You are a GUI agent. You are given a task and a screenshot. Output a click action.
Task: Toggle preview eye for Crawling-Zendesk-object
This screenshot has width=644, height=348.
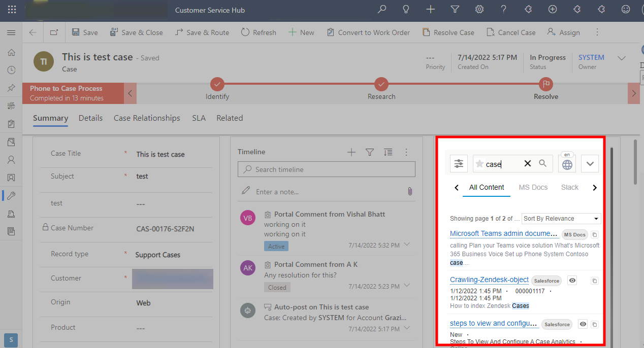tap(572, 281)
